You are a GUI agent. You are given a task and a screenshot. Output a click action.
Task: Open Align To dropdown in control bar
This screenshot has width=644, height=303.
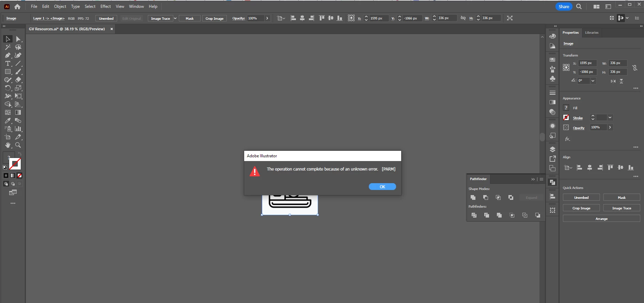click(281, 18)
